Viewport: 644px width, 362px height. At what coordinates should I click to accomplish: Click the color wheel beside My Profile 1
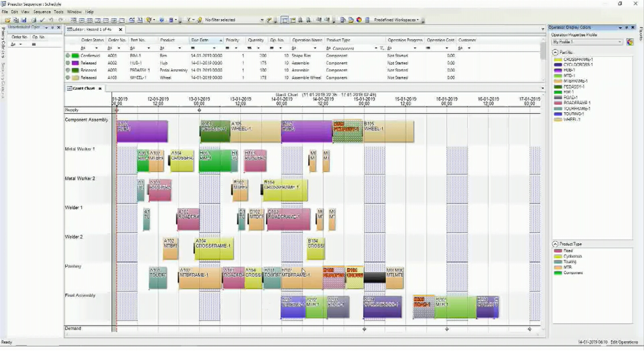(x=630, y=42)
